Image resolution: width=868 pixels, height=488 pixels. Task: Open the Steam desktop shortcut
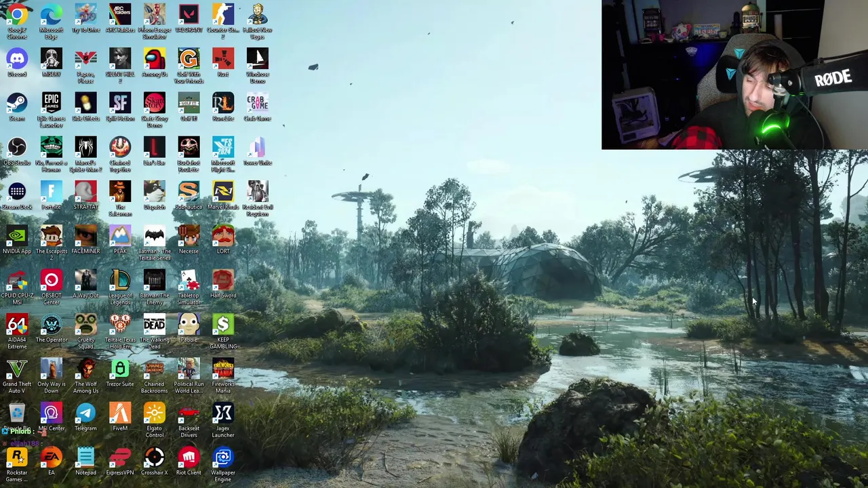point(17,107)
